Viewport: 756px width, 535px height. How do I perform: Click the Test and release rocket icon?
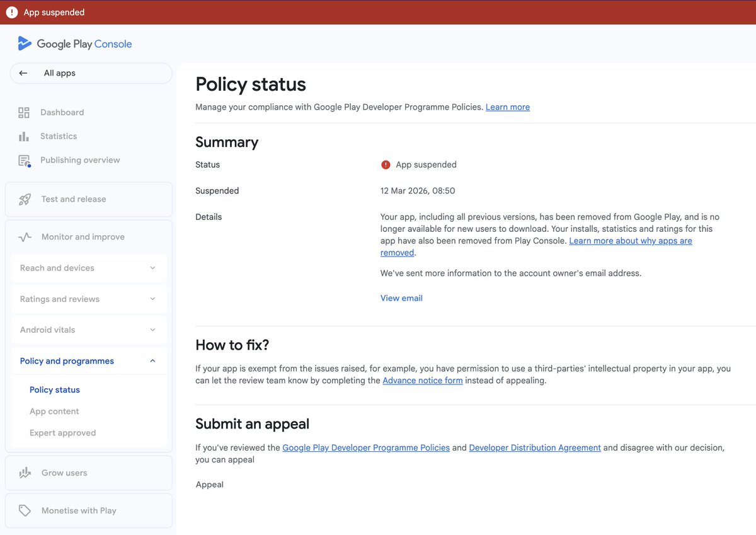click(25, 199)
